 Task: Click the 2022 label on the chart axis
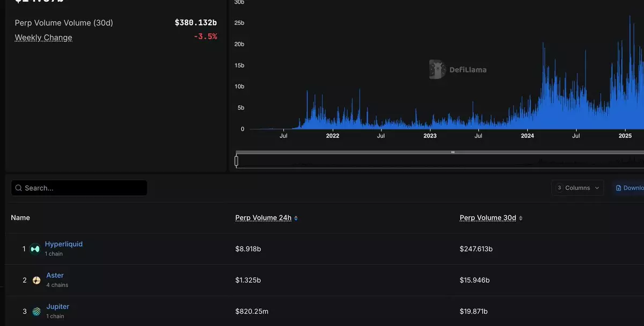click(x=333, y=136)
